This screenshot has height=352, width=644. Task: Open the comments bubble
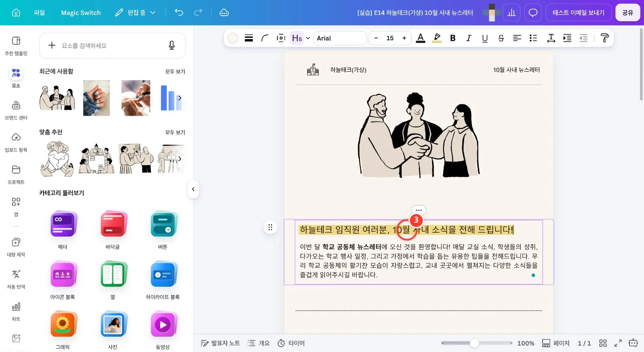click(533, 12)
